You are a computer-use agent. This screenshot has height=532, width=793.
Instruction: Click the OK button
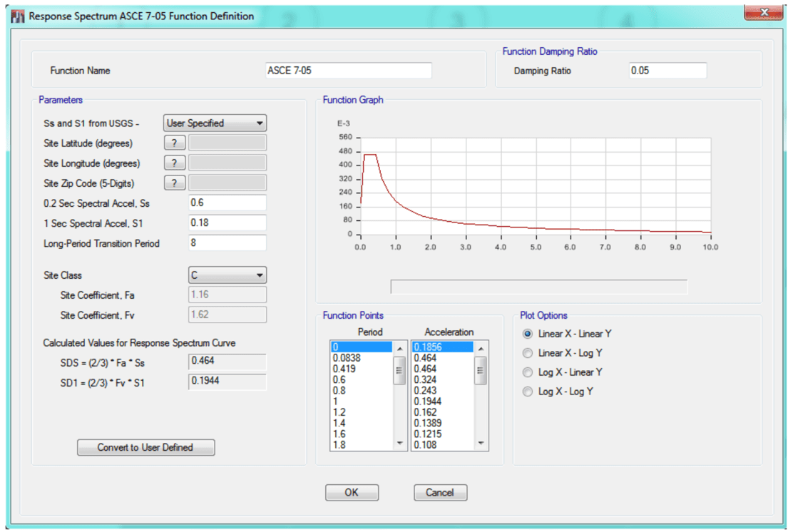point(352,492)
